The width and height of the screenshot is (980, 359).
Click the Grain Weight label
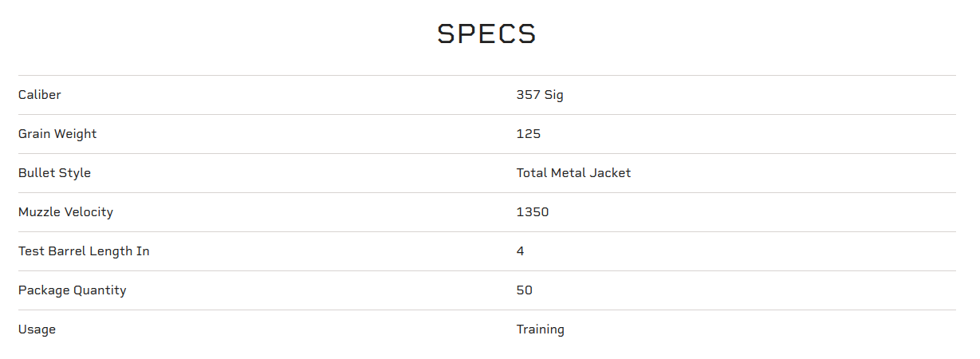[x=57, y=134]
